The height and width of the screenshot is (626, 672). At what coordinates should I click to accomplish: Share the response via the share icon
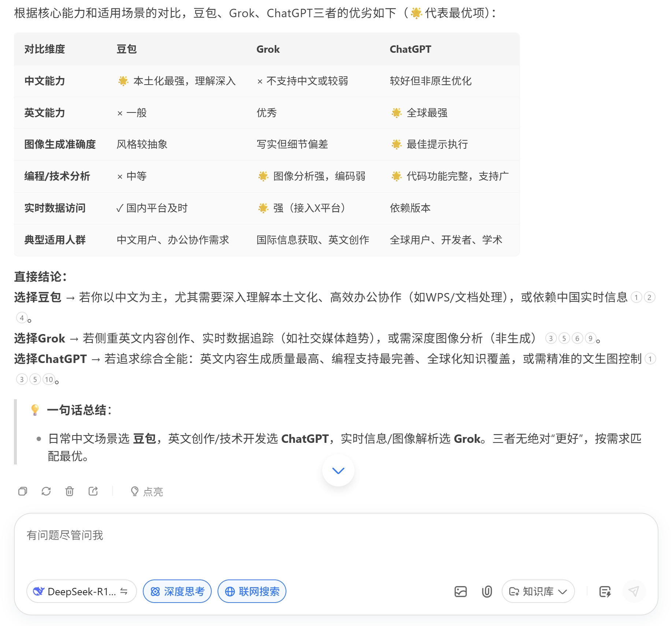point(93,491)
